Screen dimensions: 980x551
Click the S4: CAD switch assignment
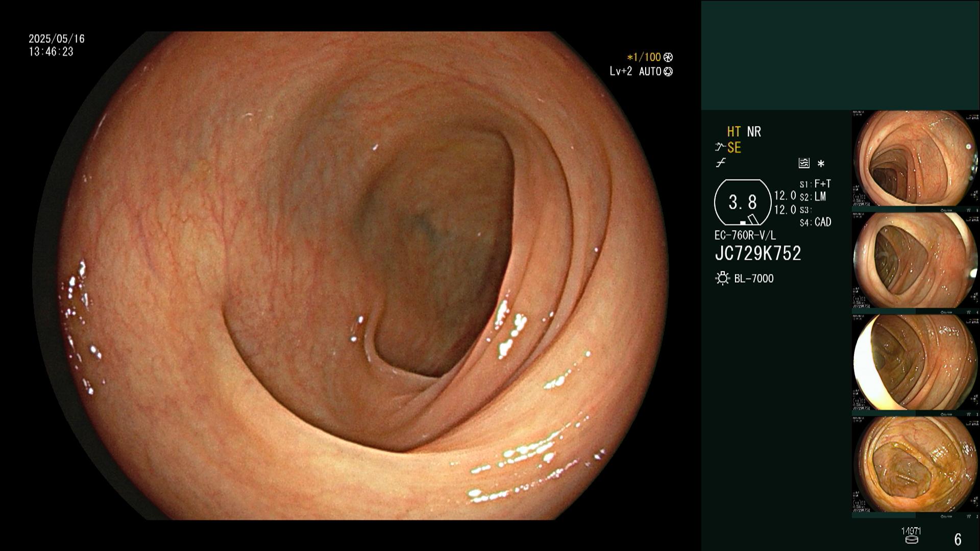(x=815, y=222)
